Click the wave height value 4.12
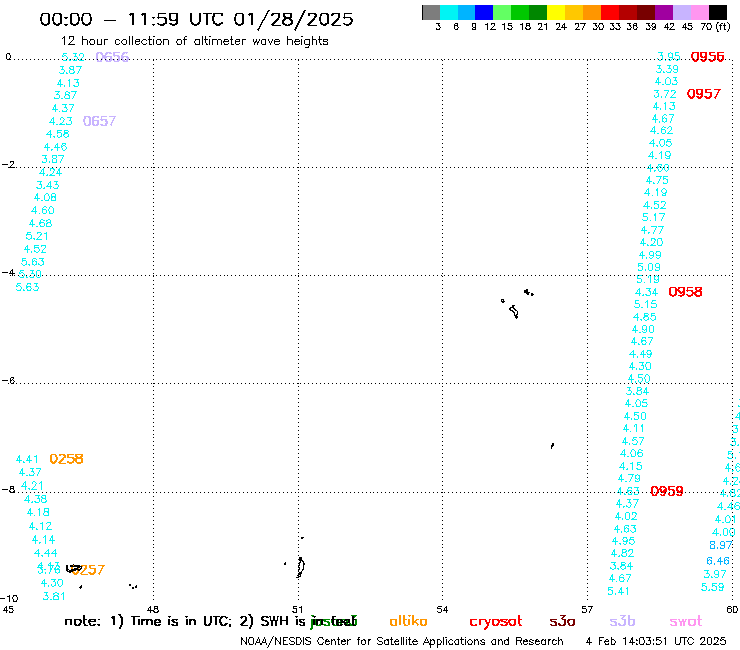 (41, 526)
